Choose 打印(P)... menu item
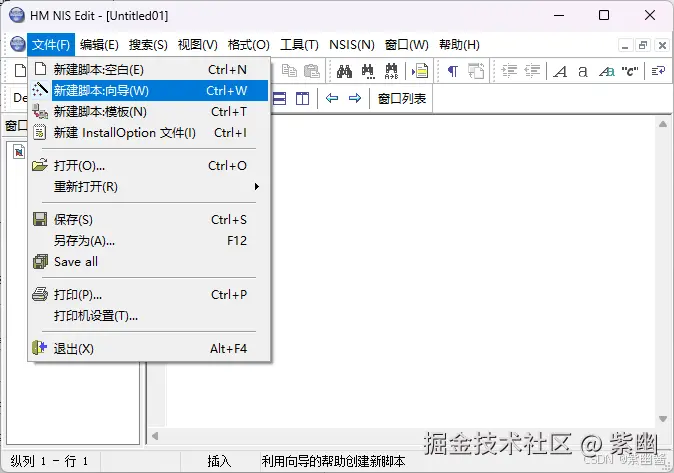 [x=149, y=295]
